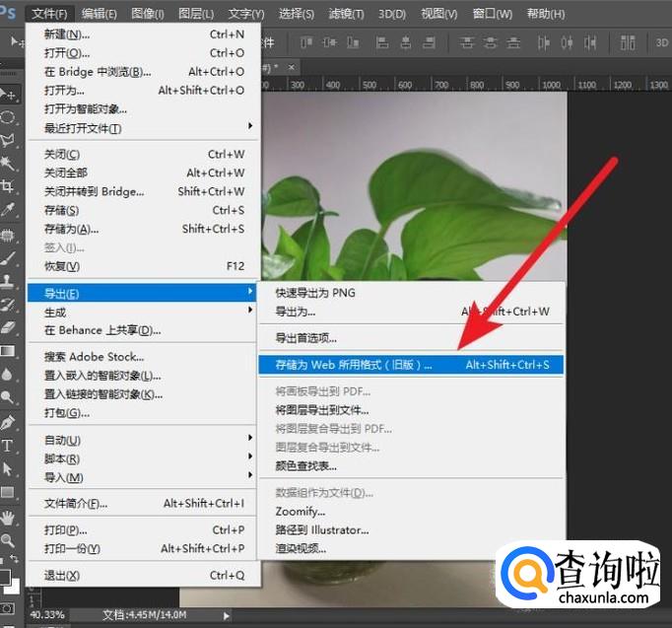
Task: Select the Horizontal Type tool
Action: 9,445
